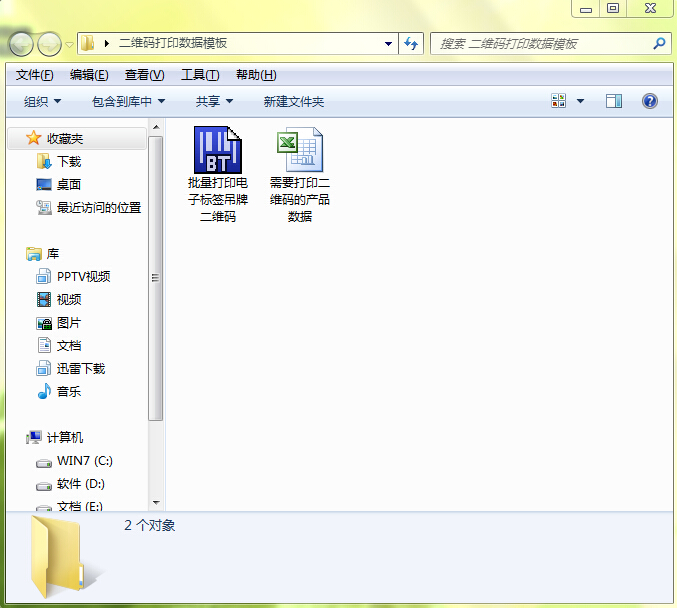
Task: Expand the address bar path arrow before 二维码打印数据模板
Action: coord(107,43)
